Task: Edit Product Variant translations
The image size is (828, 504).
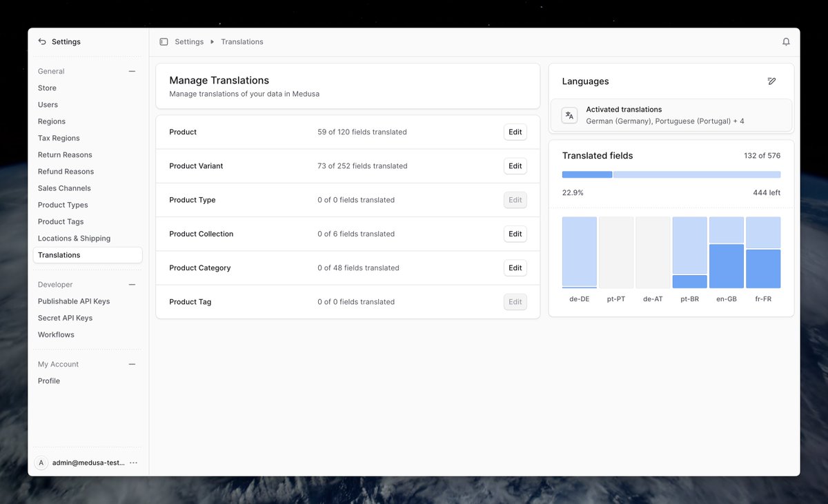Action: (515, 166)
